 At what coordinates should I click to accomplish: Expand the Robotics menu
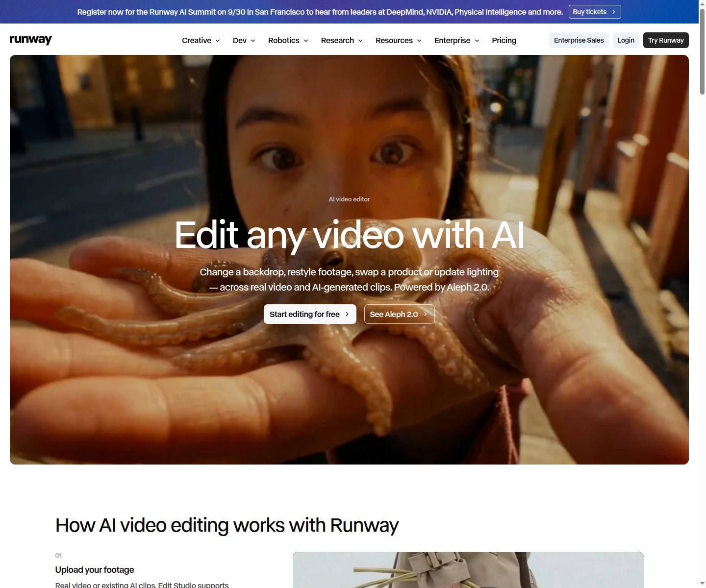(x=288, y=40)
